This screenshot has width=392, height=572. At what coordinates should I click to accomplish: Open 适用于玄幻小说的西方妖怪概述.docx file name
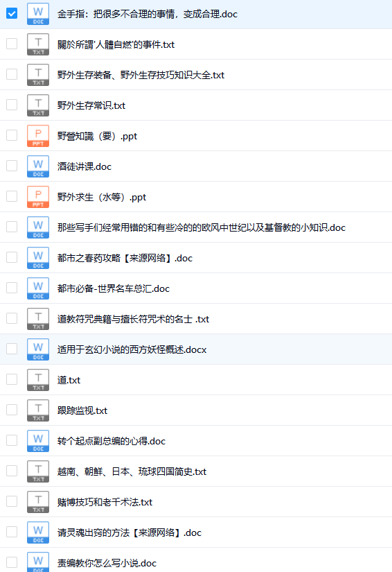click(132, 350)
